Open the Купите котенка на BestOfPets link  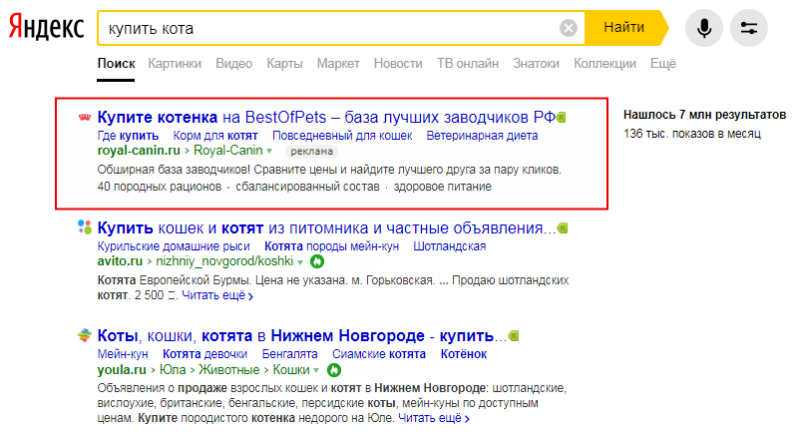click(327, 117)
